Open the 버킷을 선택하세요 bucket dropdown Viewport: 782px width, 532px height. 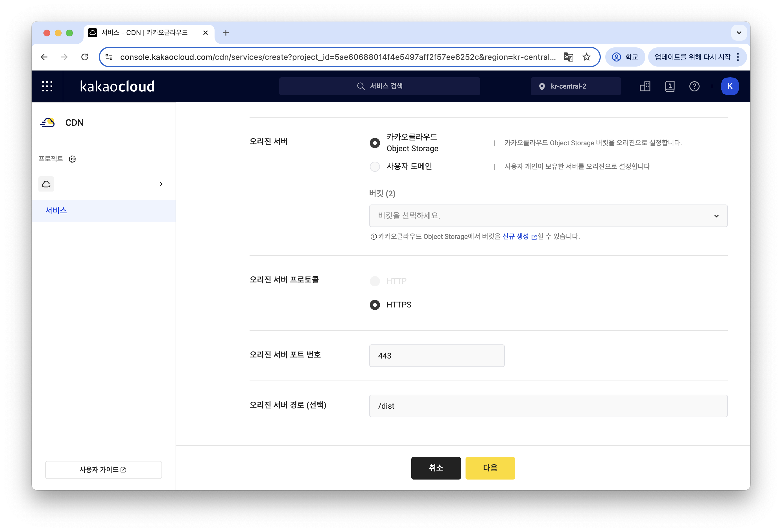(548, 216)
